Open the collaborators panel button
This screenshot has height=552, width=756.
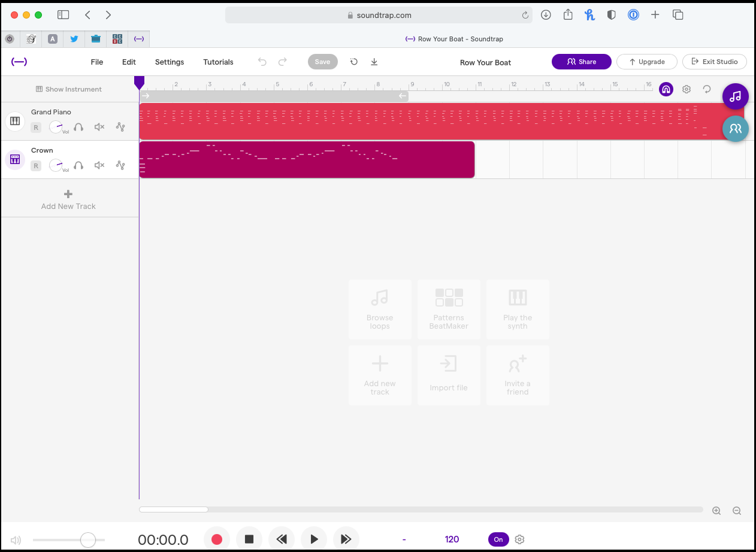(736, 128)
